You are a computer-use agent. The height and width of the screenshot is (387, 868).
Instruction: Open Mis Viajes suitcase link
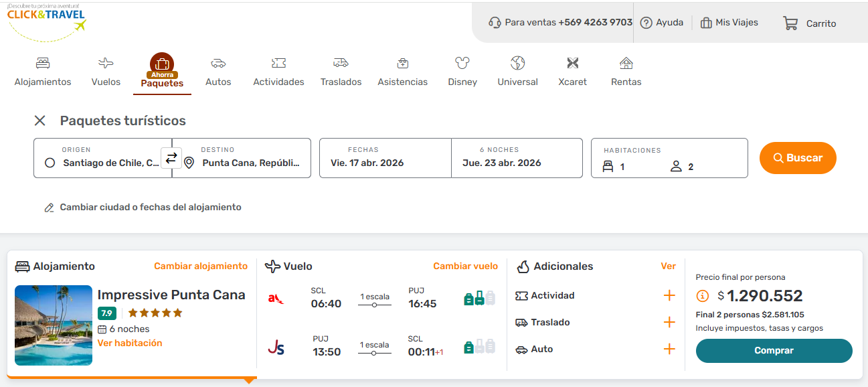click(729, 23)
